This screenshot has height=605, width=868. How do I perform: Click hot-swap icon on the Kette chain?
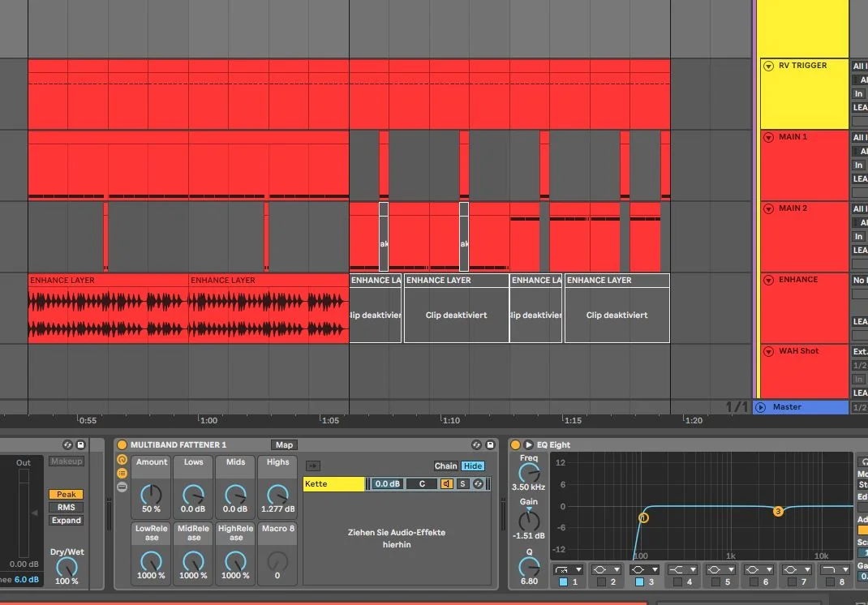[479, 484]
